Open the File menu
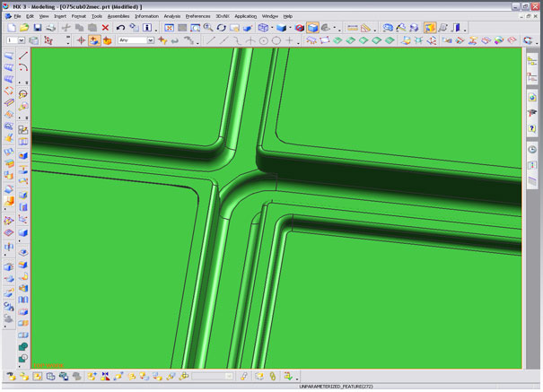 (x=17, y=16)
